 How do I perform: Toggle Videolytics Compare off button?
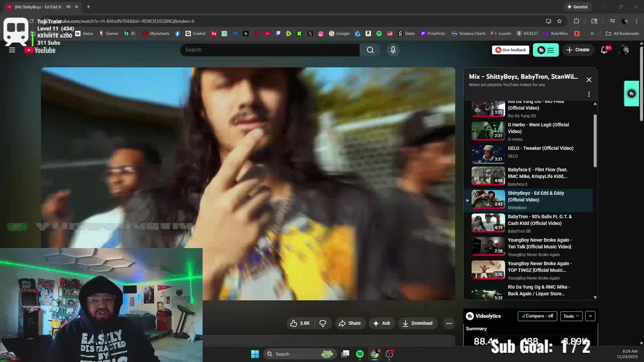point(537,316)
